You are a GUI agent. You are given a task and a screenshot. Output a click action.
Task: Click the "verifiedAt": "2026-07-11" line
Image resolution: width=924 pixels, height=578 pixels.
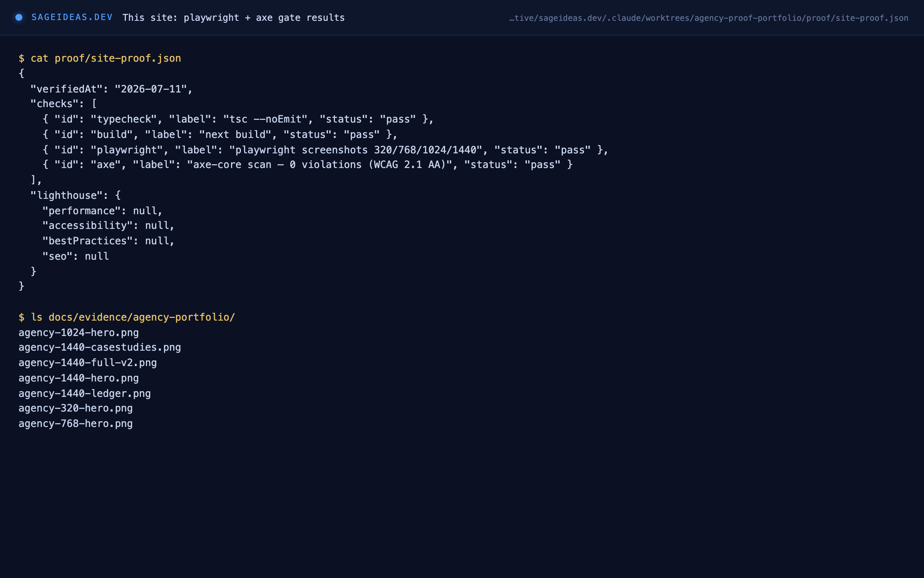(111, 89)
